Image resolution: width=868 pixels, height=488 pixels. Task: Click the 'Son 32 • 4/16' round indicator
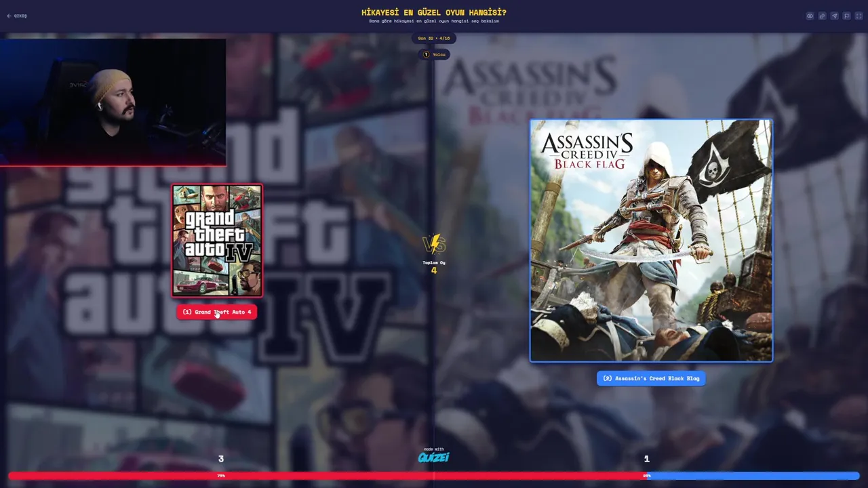(x=434, y=38)
